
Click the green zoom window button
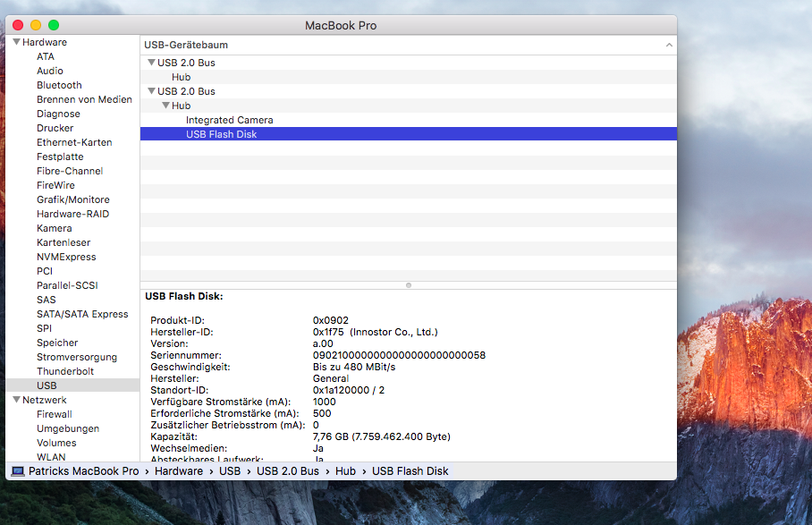(54, 25)
